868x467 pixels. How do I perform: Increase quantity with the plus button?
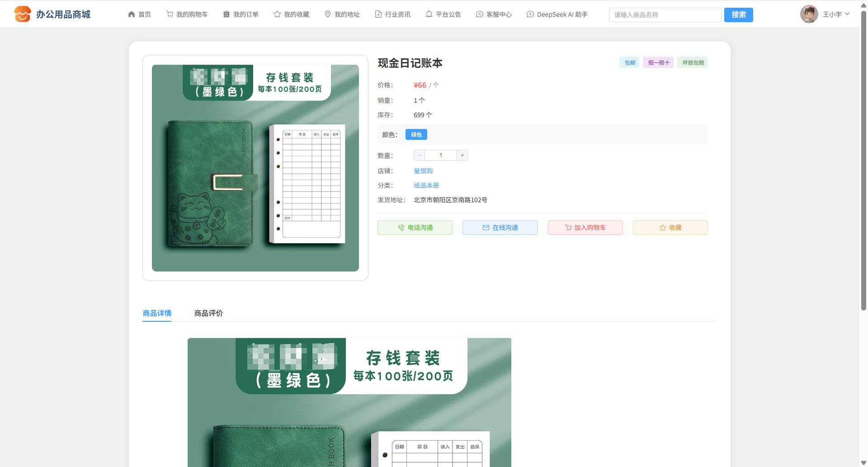coord(462,155)
